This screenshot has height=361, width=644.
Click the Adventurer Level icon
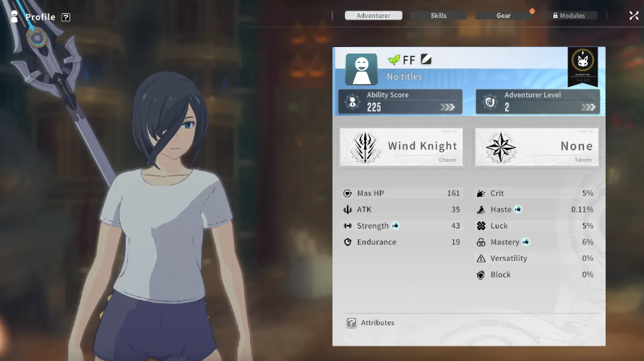click(x=490, y=101)
